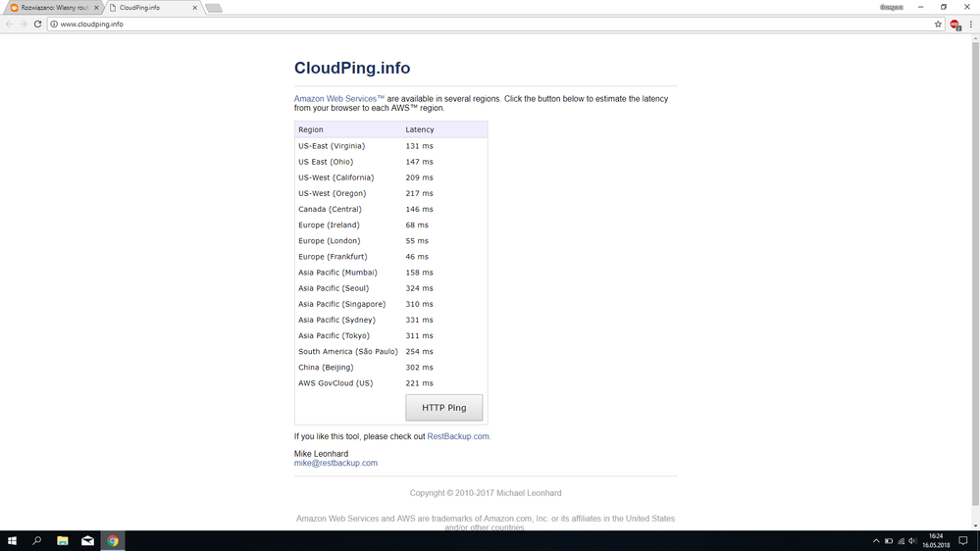Screen dimensions: 980x551
Task: Select the Asia Pacific (Sydney) row
Action: coord(391,320)
